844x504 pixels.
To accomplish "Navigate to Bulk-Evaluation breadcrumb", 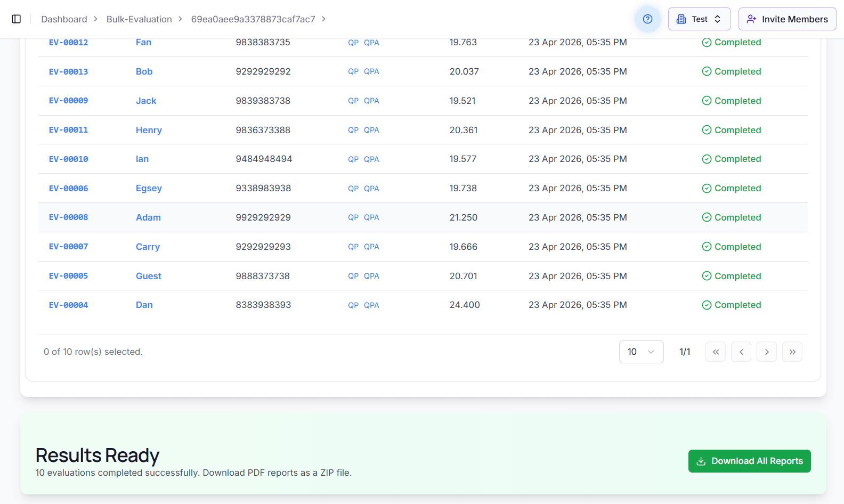I will (139, 19).
